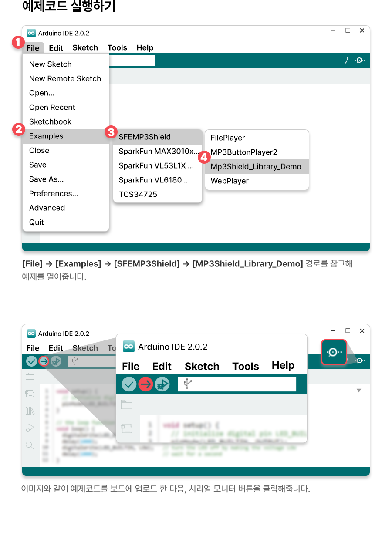Select the WebPlayer example
Image resolution: width=392 pixels, height=536 pixels.
coord(230,181)
